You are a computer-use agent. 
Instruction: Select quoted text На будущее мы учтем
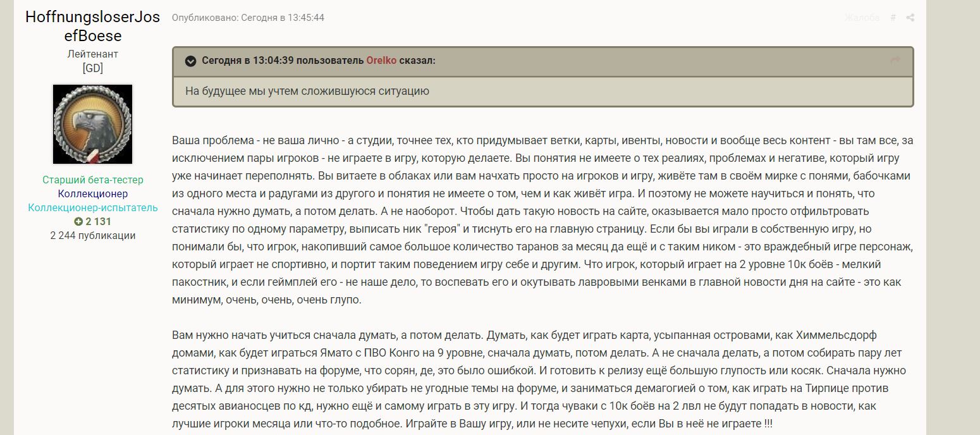(x=245, y=91)
